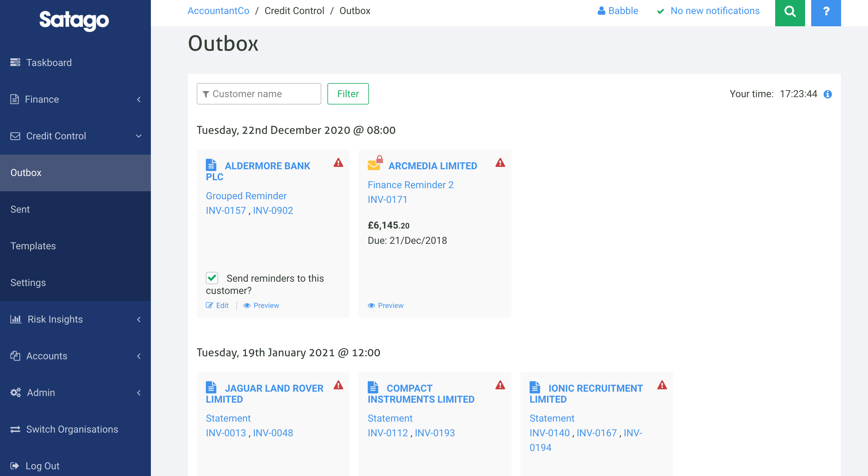Click the Filter button

(x=348, y=94)
